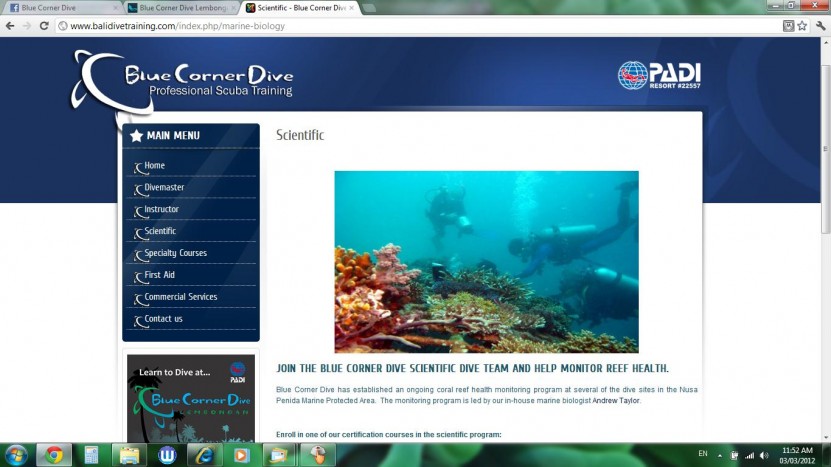831x467 pixels.
Task: Open Chrome's wrench settings menu
Action: [x=821, y=25]
